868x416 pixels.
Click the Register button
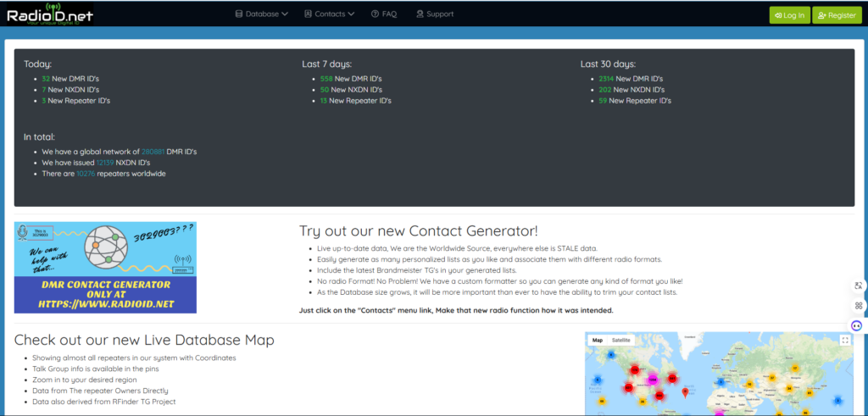(837, 15)
